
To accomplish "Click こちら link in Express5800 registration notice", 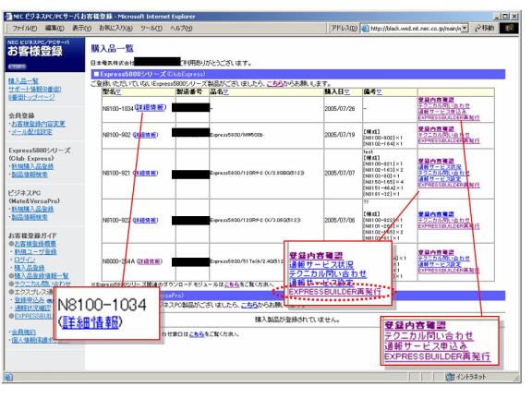I will (x=275, y=83).
